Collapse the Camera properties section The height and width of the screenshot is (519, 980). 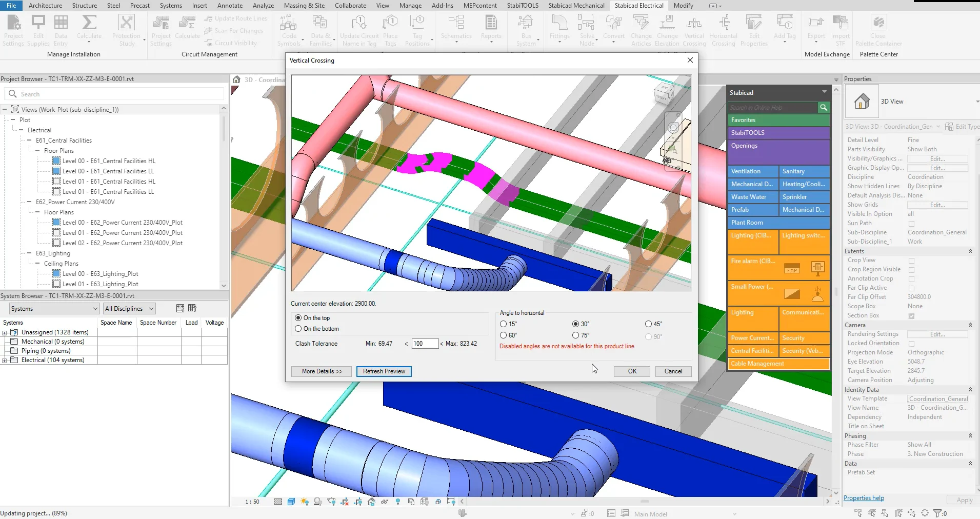(970, 325)
